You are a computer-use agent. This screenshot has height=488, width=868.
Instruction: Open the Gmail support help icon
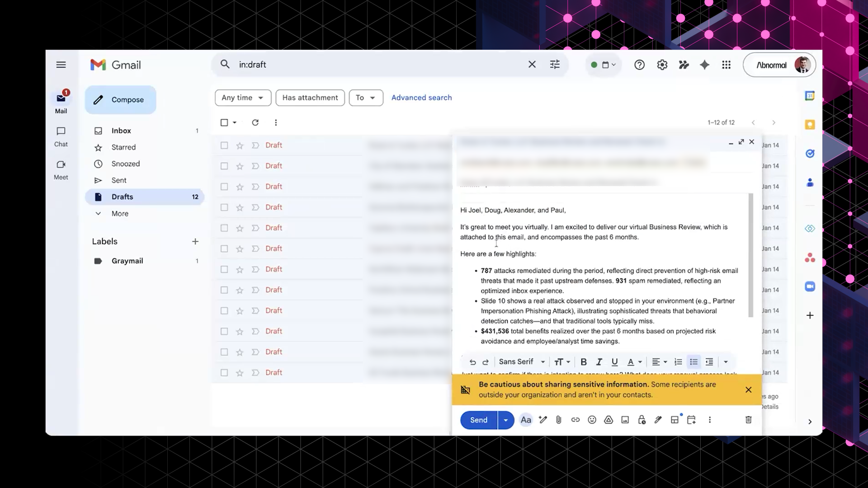(x=639, y=65)
